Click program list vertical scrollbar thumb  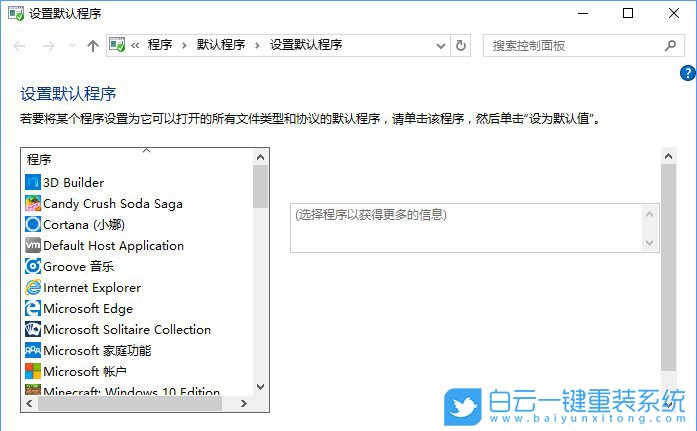click(x=260, y=187)
